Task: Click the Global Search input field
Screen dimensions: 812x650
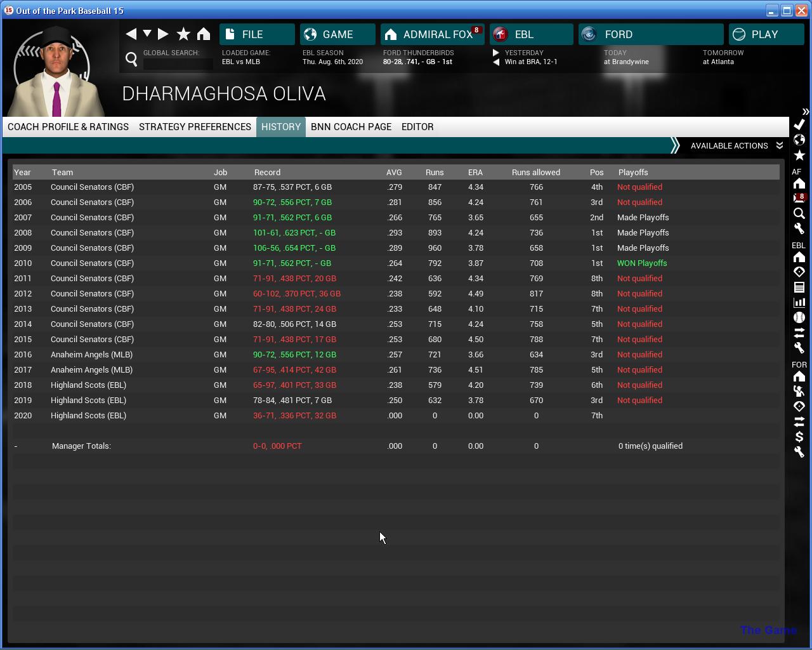Action: point(178,63)
